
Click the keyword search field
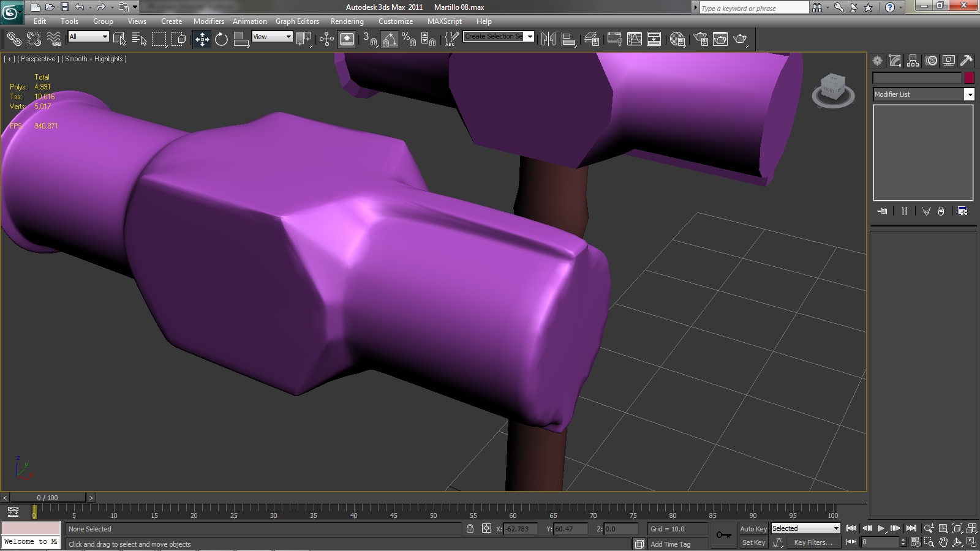coord(754,8)
